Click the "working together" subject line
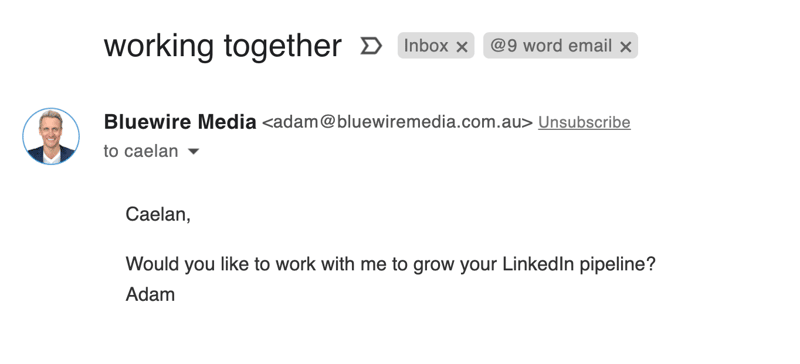Image resolution: width=800 pixels, height=364 pixels. 222,46
